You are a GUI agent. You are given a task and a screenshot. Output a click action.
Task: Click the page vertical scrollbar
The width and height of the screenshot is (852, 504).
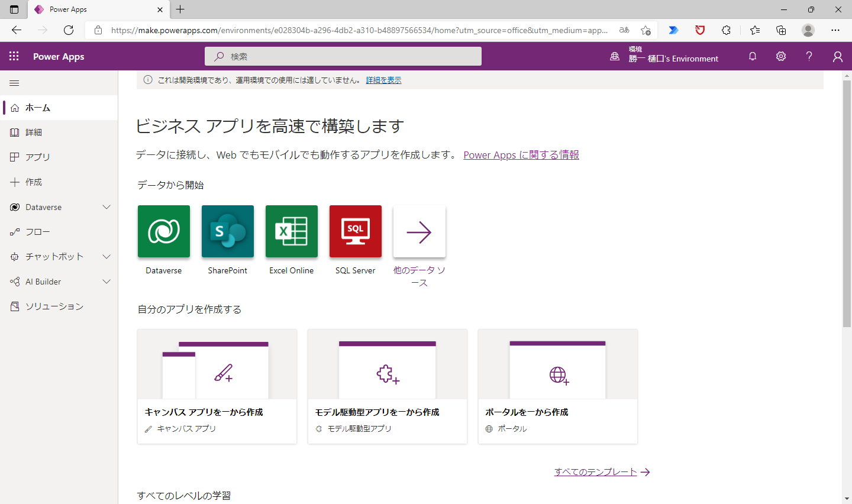click(847, 203)
